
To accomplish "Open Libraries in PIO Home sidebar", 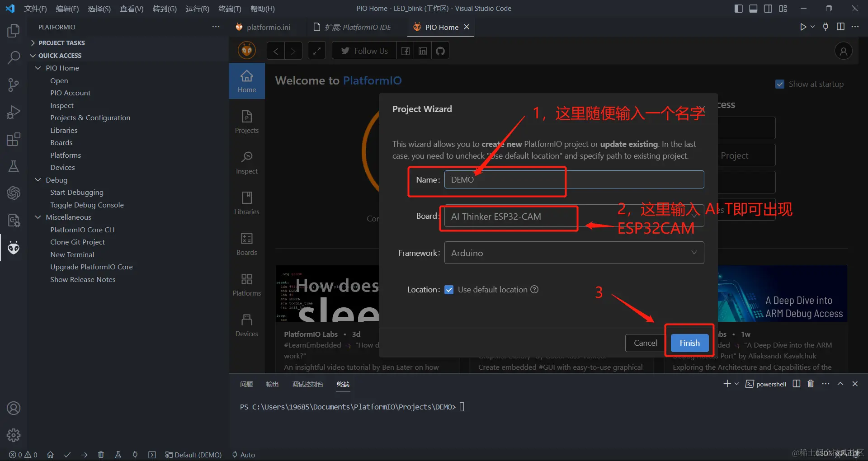I will tap(247, 203).
